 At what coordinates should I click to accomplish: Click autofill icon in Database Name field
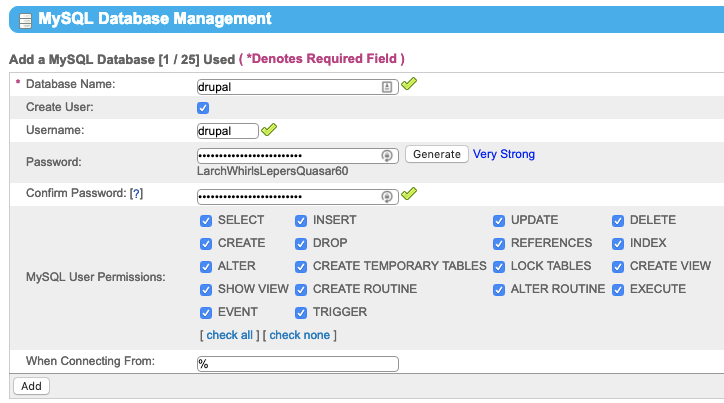pos(387,87)
